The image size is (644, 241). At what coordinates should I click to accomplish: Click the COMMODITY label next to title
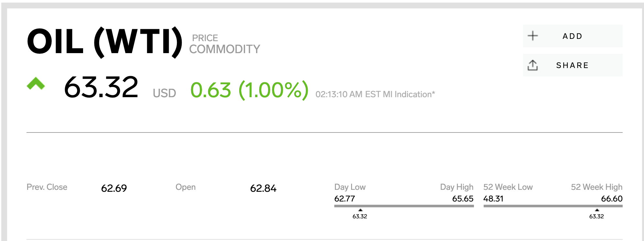(x=224, y=49)
